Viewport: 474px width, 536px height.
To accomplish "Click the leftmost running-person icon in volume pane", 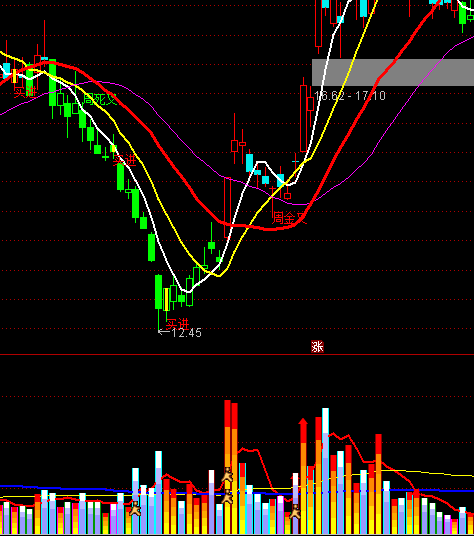I will [x=135, y=508].
